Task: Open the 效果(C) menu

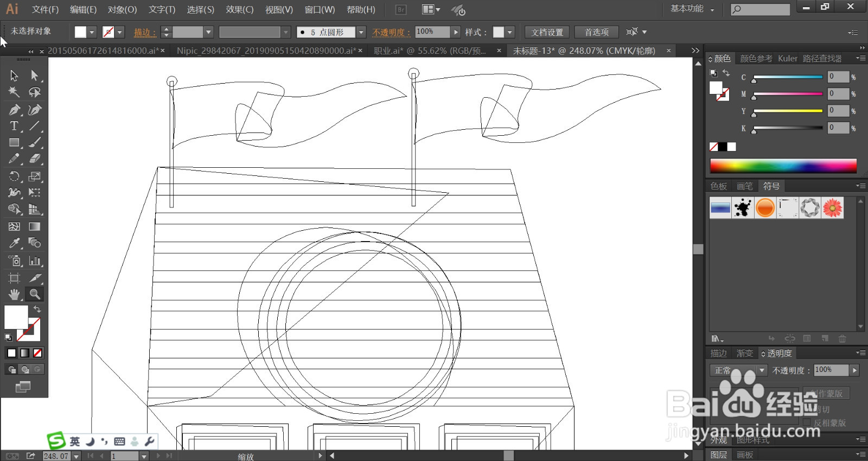Action: pos(240,10)
